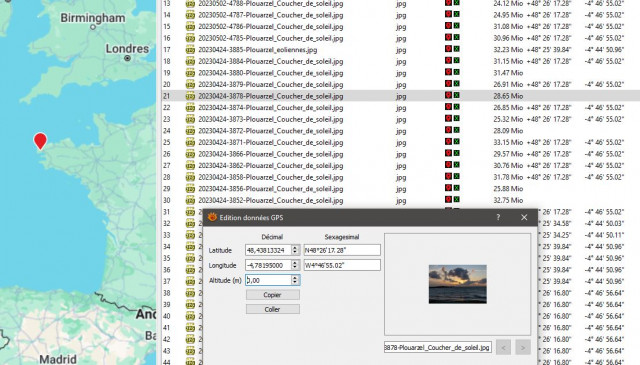
Task: Click red status icon on row 30
Action: [448, 200]
